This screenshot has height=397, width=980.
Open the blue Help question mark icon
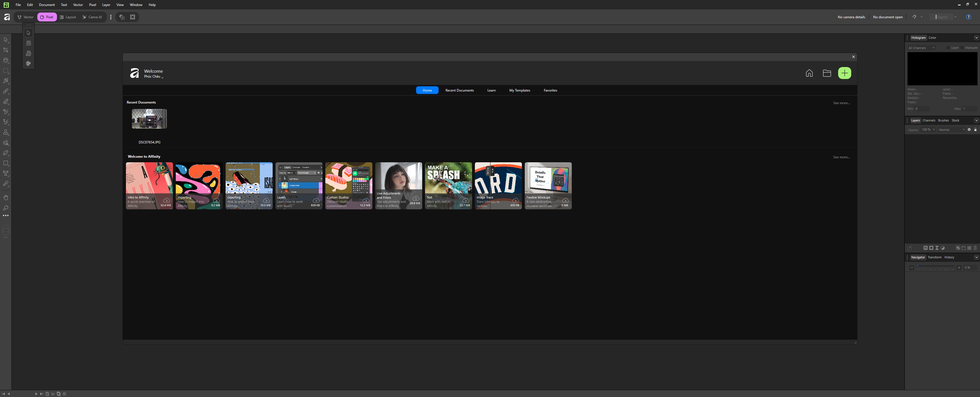point(969,17)
